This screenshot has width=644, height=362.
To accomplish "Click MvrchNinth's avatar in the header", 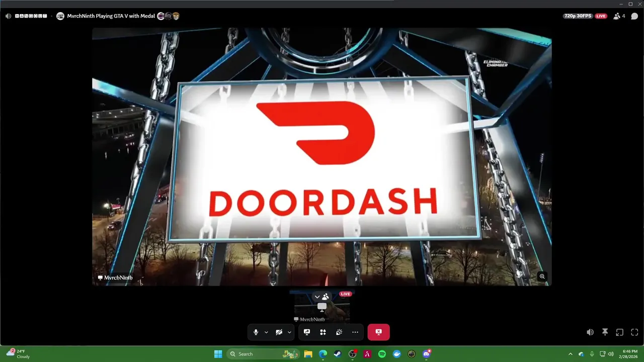I will [60, 16].
